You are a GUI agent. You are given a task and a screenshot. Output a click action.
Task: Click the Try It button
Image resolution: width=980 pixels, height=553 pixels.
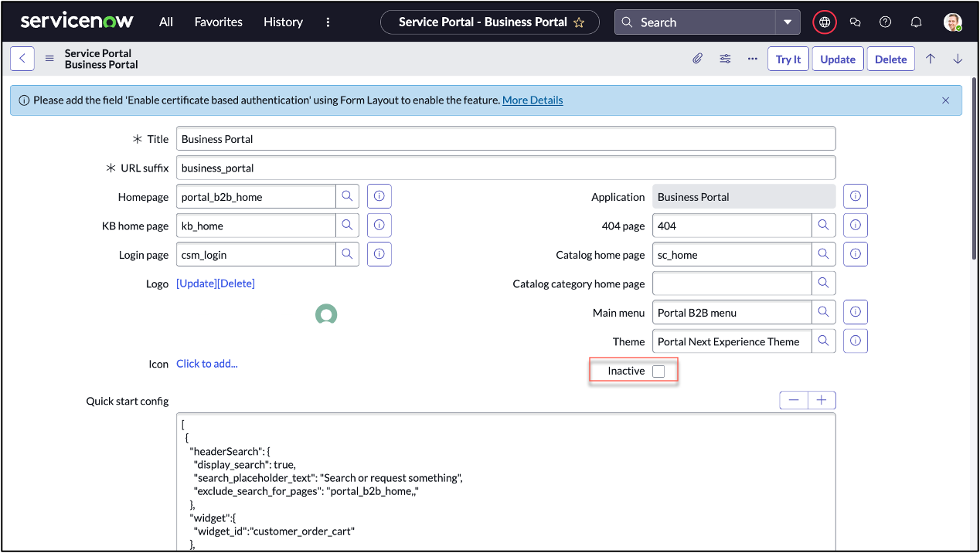tap(788, 59)
